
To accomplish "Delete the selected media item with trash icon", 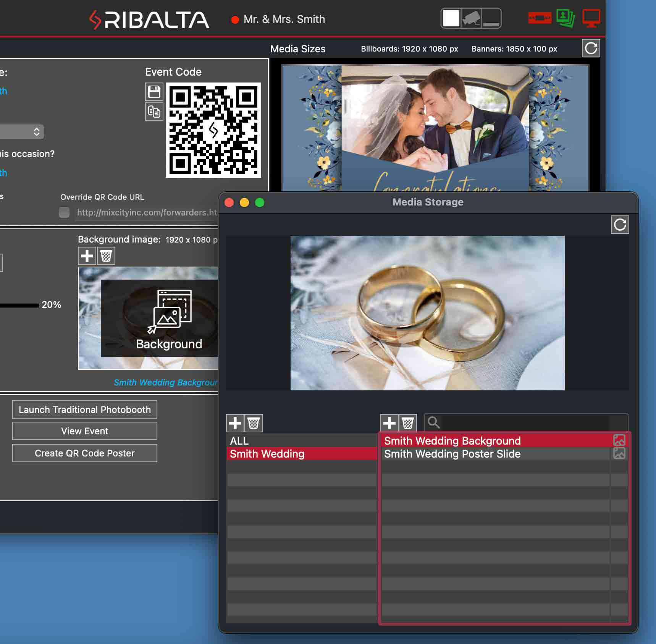I will pos(407,423).
